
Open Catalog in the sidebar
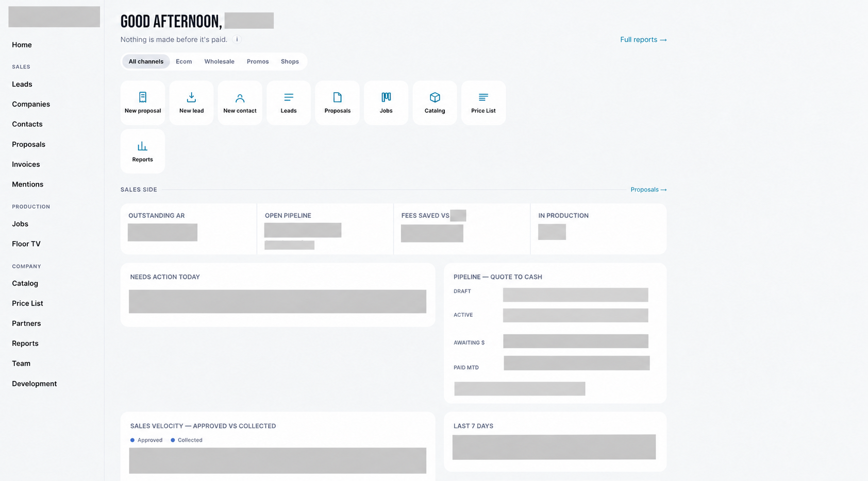coord(25,283)
